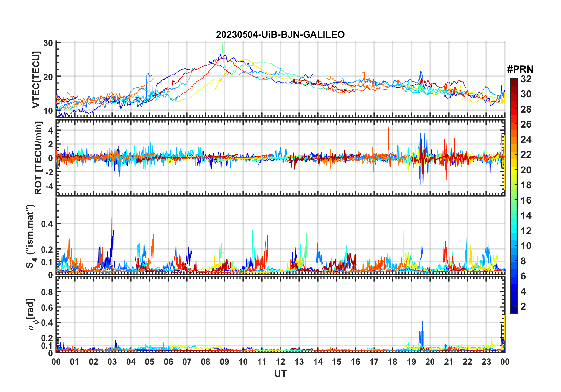Click the VTEC[TECU] axis label
The width and height of the screenshot is (561, 392).
pyautogui.click(x=36, y=80)
